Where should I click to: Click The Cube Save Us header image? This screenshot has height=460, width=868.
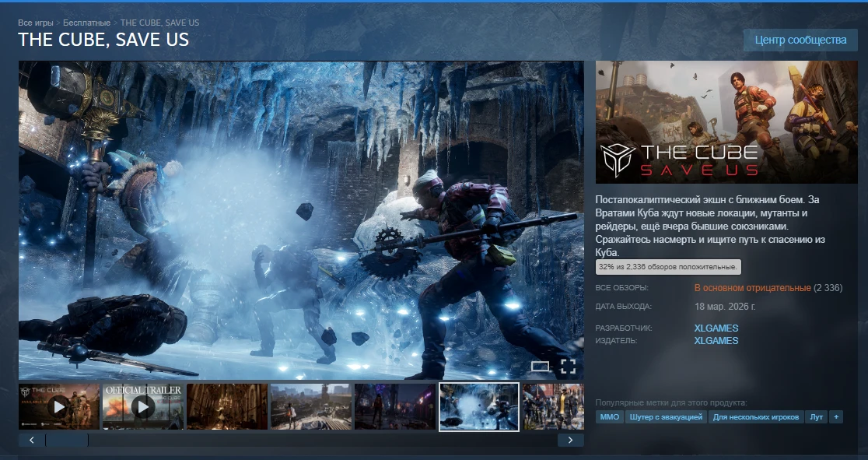click(726, 122)
